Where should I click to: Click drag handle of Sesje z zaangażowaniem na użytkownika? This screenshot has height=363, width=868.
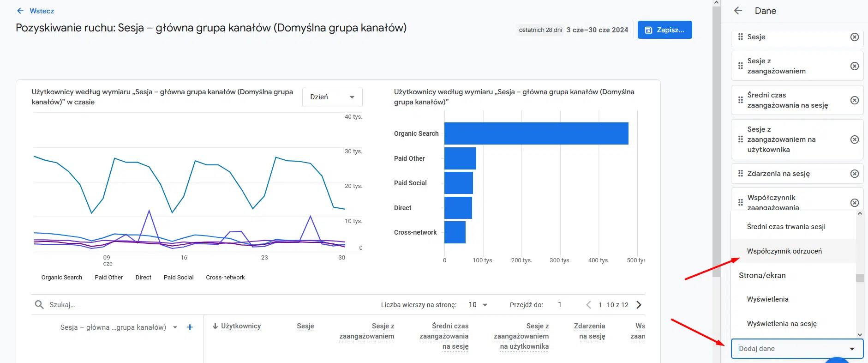point(740,139)
